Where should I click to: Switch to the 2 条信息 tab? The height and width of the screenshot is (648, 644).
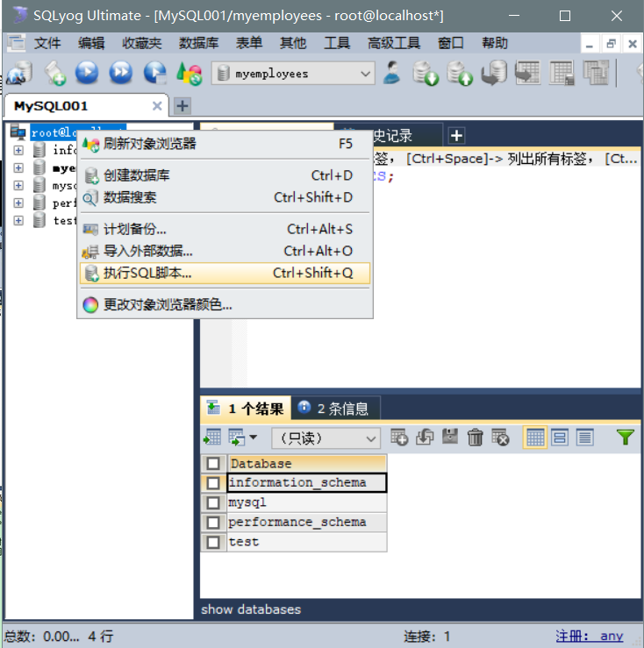[336, 409]
